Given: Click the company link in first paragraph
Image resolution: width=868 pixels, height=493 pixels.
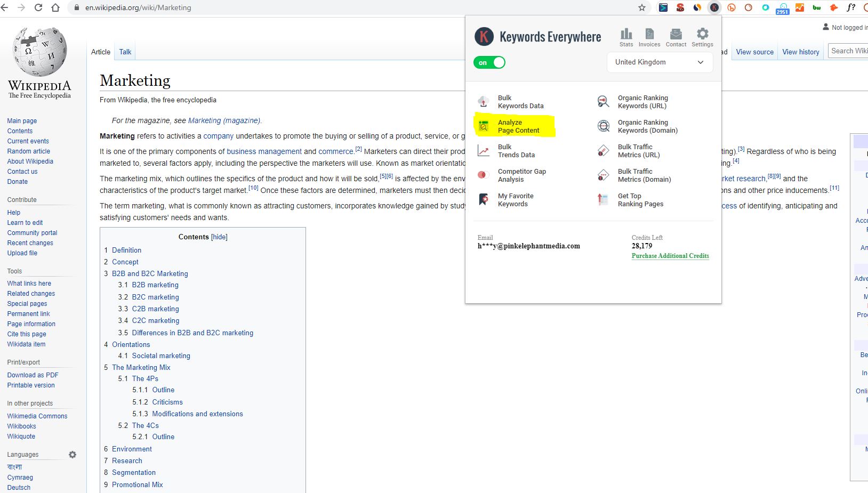Looking at the screenshot, I should (x=219, y=136).
